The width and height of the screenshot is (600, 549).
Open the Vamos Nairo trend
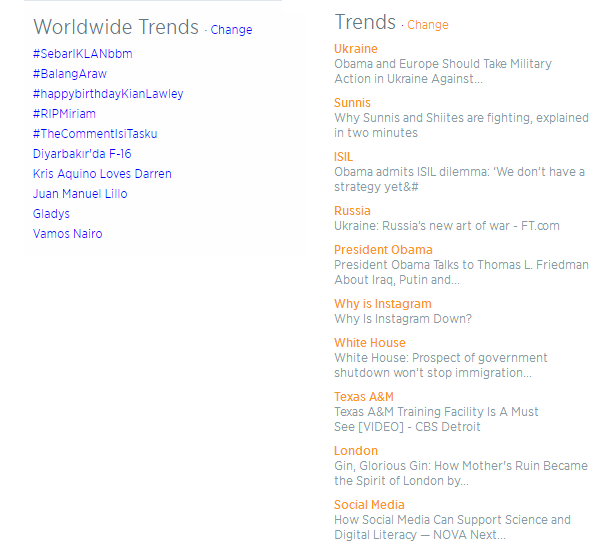click(68, 234)
